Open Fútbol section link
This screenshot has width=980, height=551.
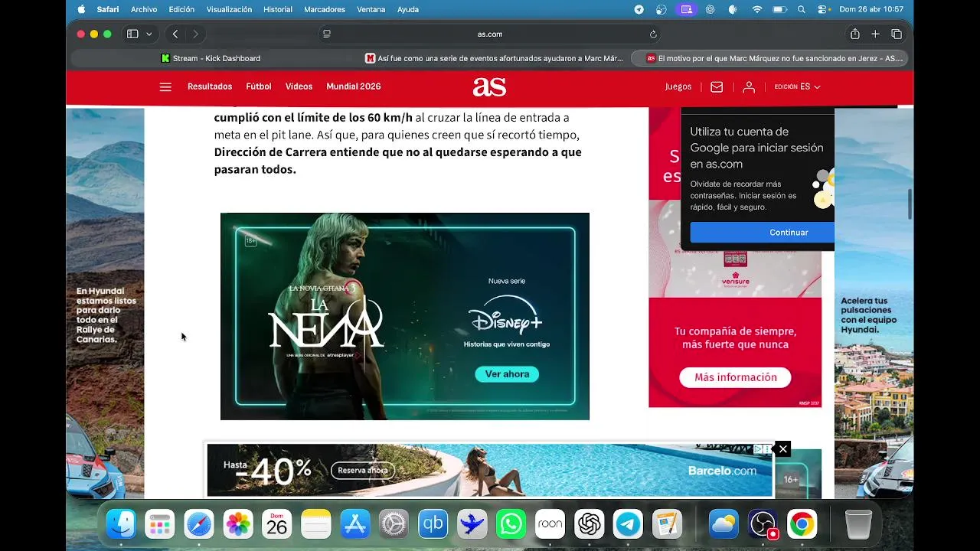pyautogui.click(x=259, y=86)
